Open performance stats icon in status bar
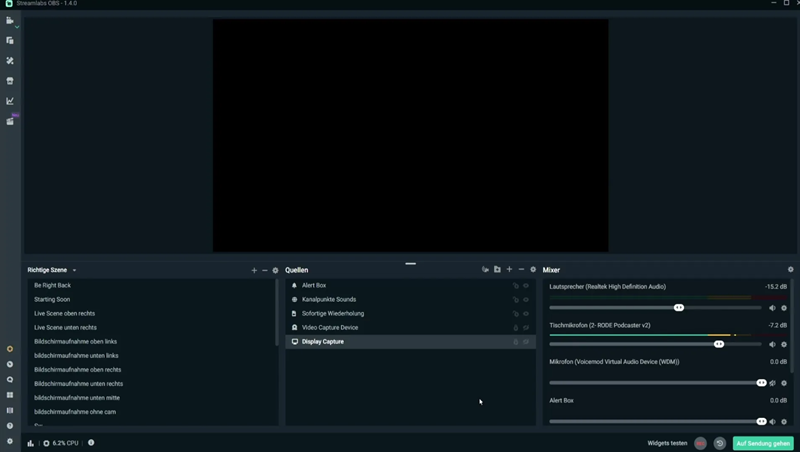The height and width of the screenshot is (452, 800). pos(31,443)
